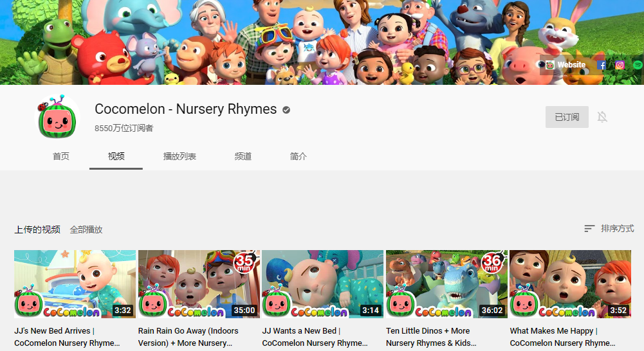Open the Rain Rain Go Away thumbnail
The image size is (644, 351).
pyautogui.click(x=199, y=284)
